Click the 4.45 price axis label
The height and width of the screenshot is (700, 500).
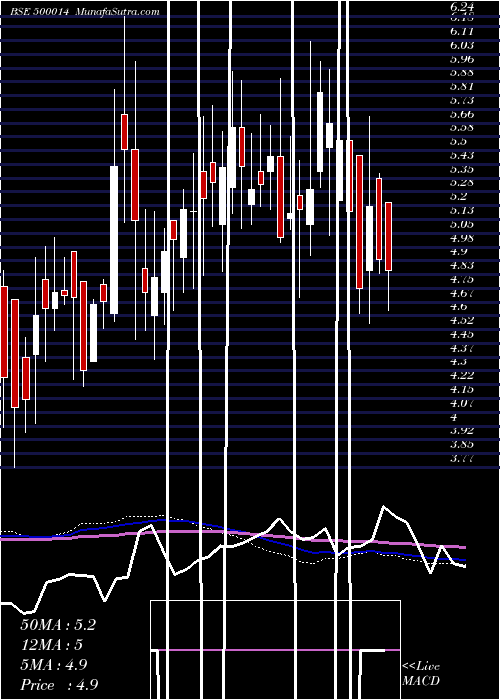[461, 334]
